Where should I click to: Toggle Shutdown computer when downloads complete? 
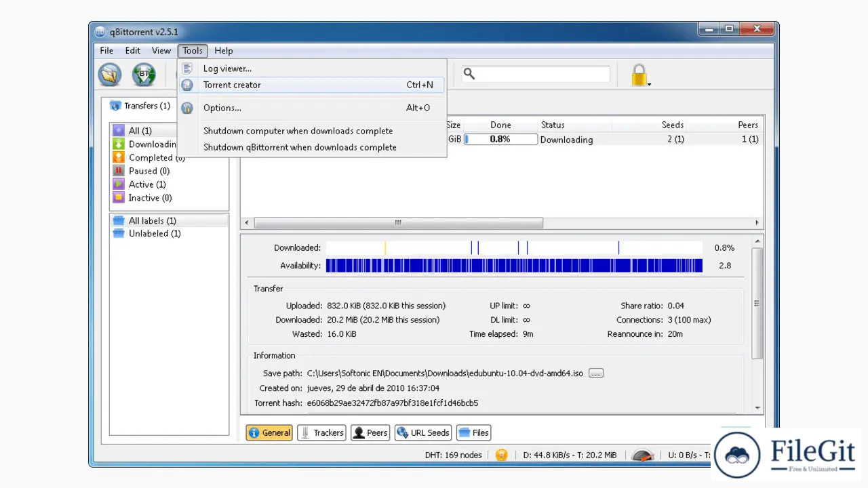click(x=312, y=131)
